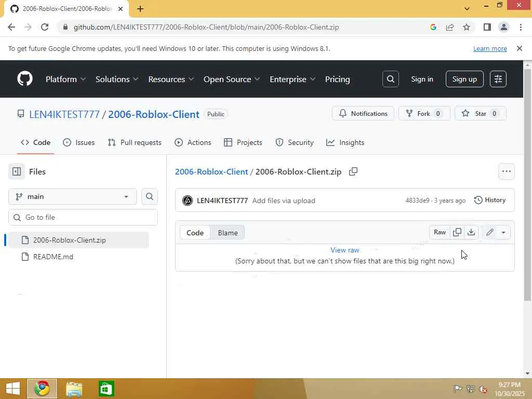Open Windows Start button
Viewport: 532px width, 399px height.
(x=13, y=389)
